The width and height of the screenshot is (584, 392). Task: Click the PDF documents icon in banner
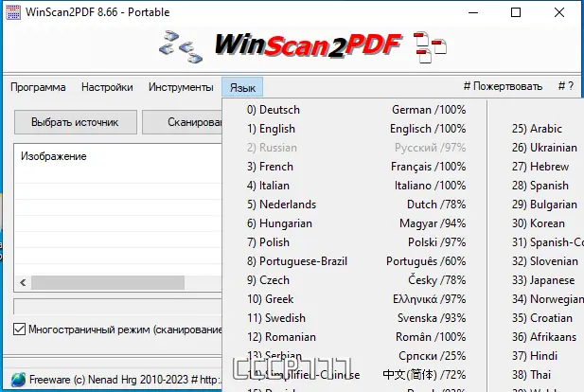[x=431, y=47]
